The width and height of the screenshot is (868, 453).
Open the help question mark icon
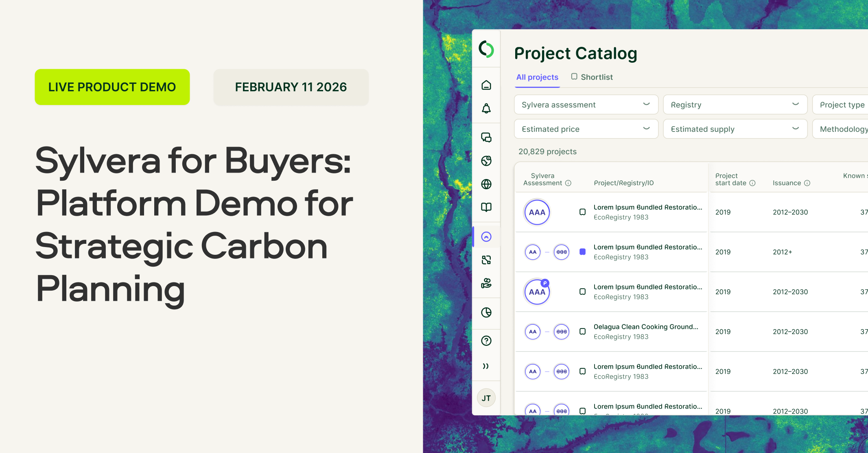(x=486, y=341)
